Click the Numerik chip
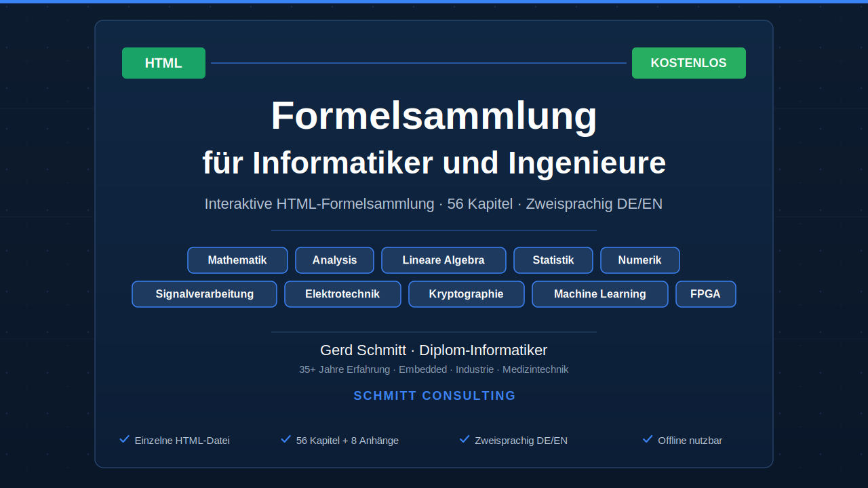Viewport: 868px width, 488px height. pyautogui.click(x=639, y=260)
